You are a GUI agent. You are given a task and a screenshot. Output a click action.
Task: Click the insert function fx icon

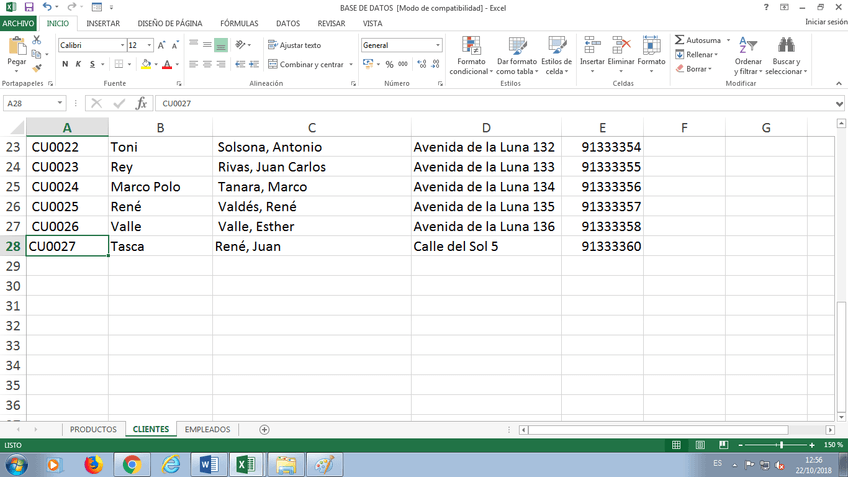pyautogui.click(x=141, y=103)
